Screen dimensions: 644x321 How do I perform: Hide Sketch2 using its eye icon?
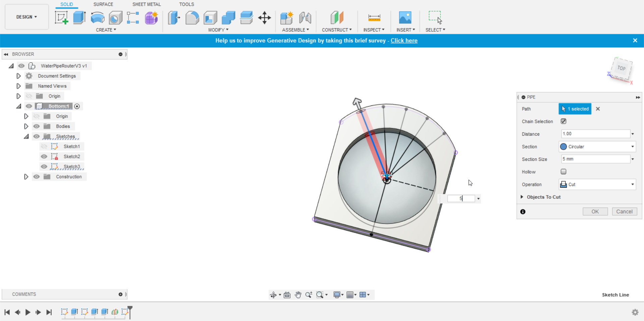[44, 156]
